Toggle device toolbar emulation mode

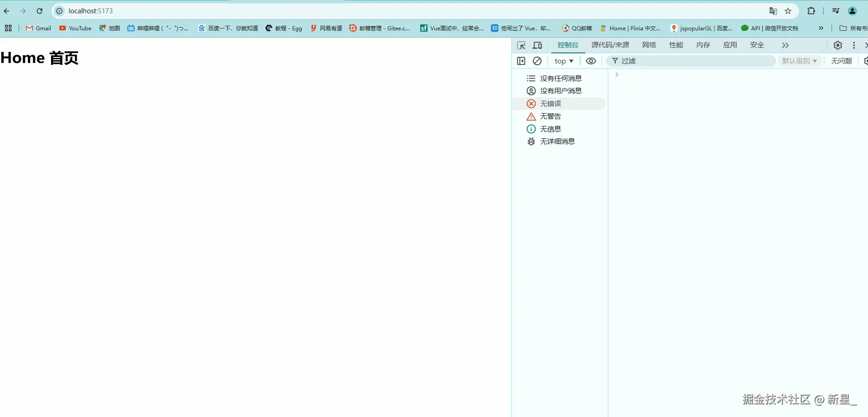[x=537, y=45]
